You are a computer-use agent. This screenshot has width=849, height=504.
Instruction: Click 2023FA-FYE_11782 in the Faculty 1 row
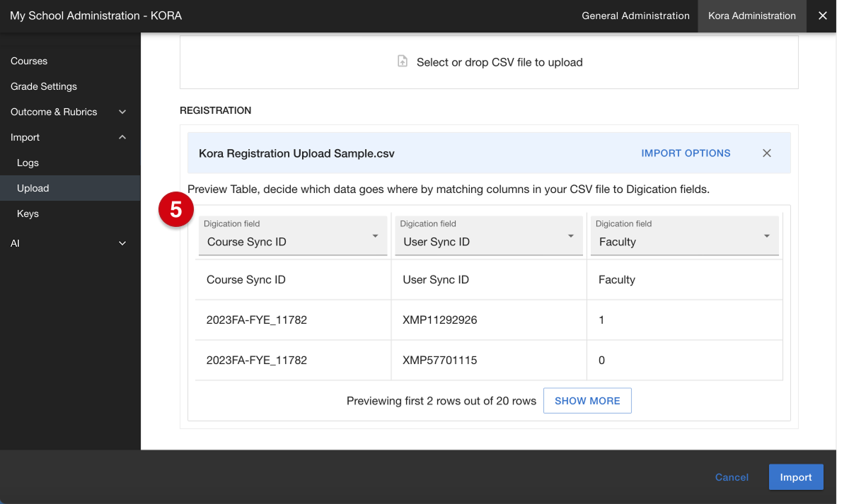tap(293, 320)
